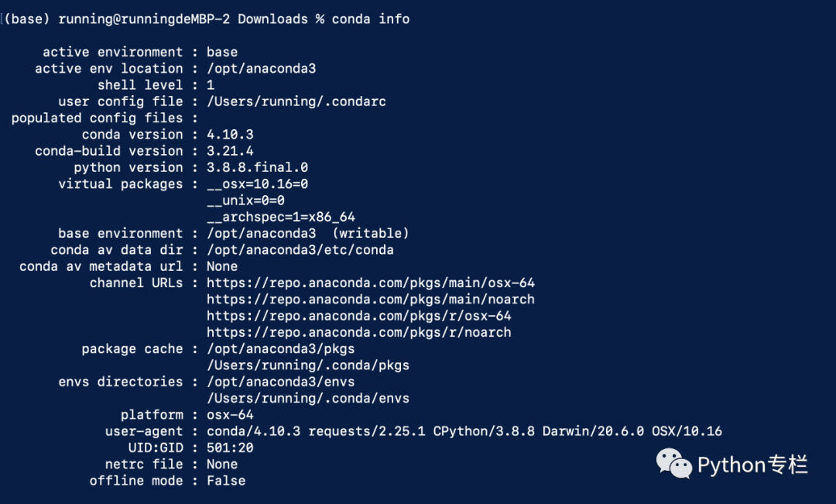Image resolution: width=836 pixels, height=504 pixels.
Task: Open the repo.anaconda.com pkgs/main/osx-64 URL
Action: click(370, 283)
